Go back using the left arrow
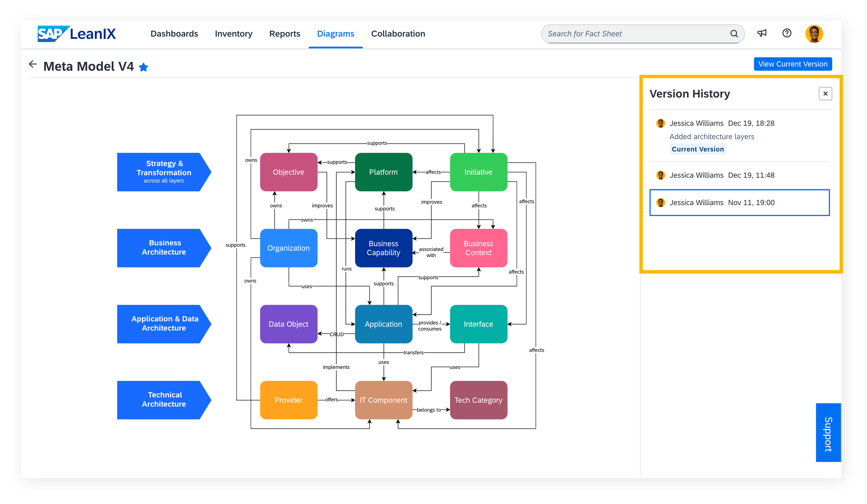 33,64
